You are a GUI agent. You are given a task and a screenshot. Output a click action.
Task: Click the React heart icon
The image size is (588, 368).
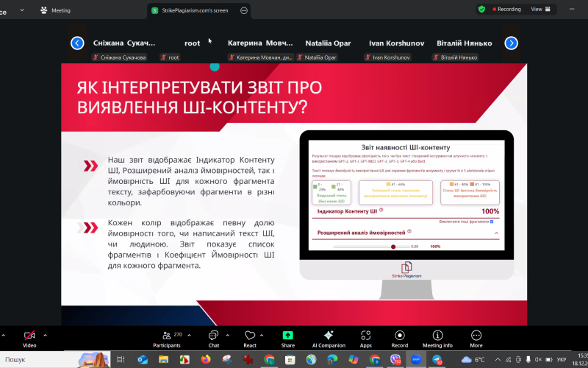pyautogui.click(x=250, y=336)
